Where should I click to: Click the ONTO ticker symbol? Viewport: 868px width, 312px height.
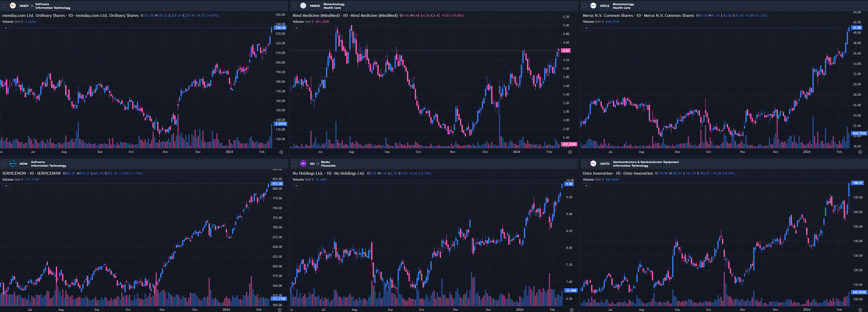[x=605, y=164]
